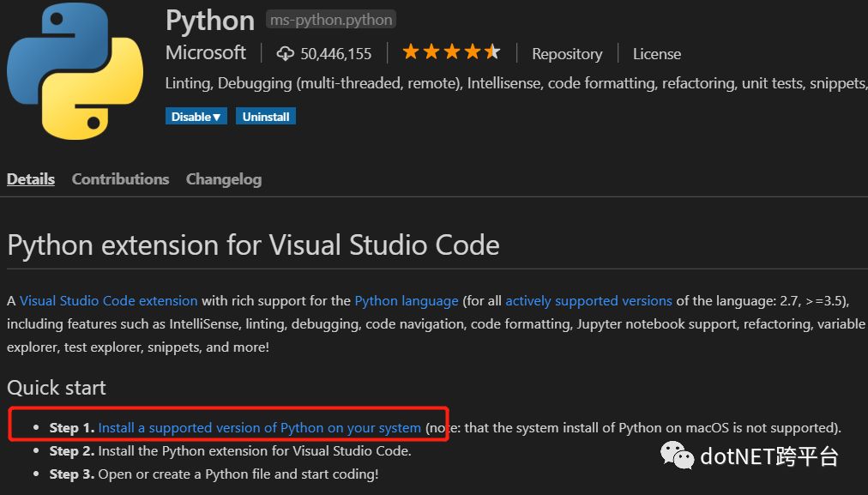
Task: Click the Python extension title
Action: pyautogui.click(x=210, y=21)
